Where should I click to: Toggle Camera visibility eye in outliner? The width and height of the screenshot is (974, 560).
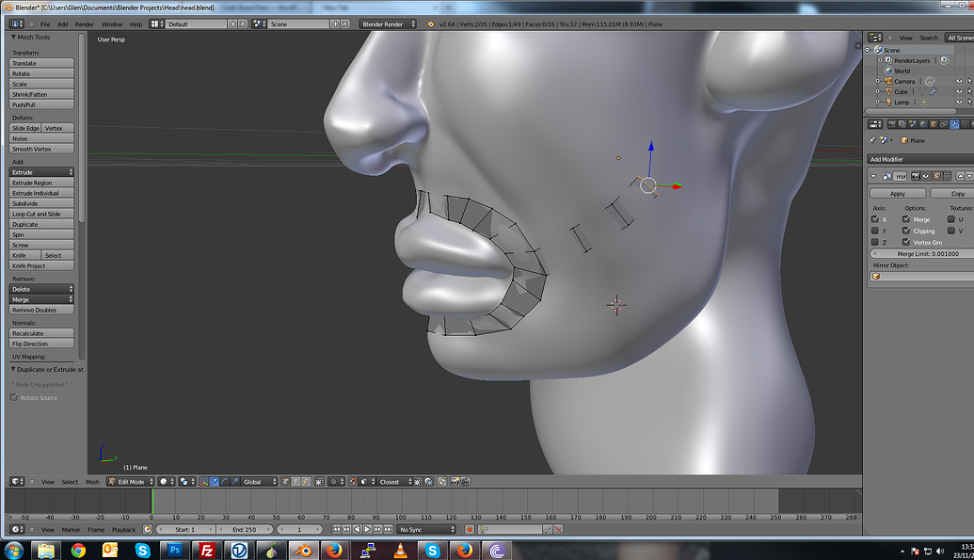coord(959,82)
